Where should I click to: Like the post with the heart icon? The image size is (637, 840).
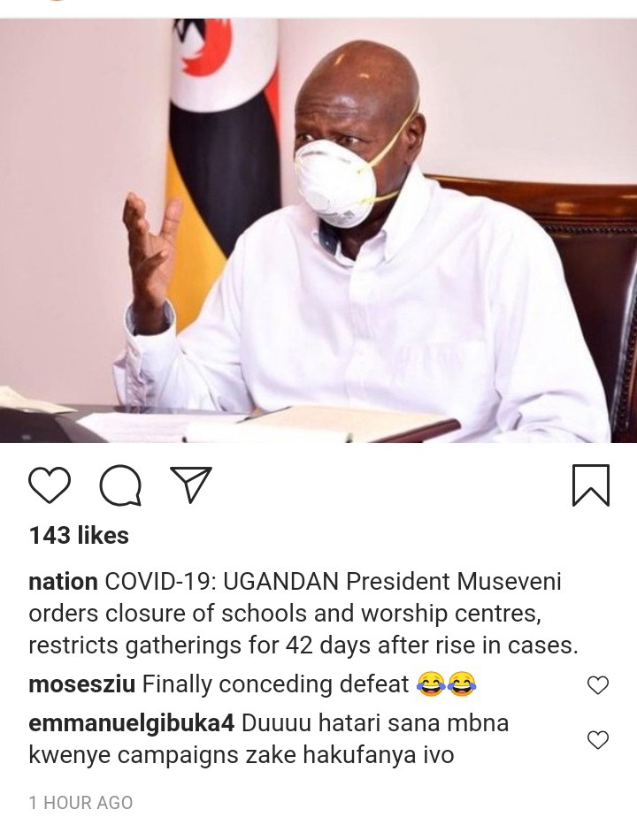pos(49,485)
